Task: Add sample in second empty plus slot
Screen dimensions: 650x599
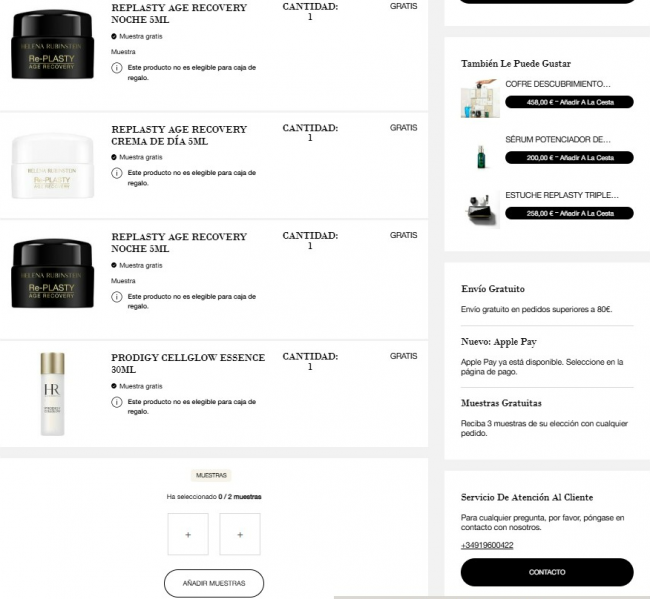Action: (240, 534)
